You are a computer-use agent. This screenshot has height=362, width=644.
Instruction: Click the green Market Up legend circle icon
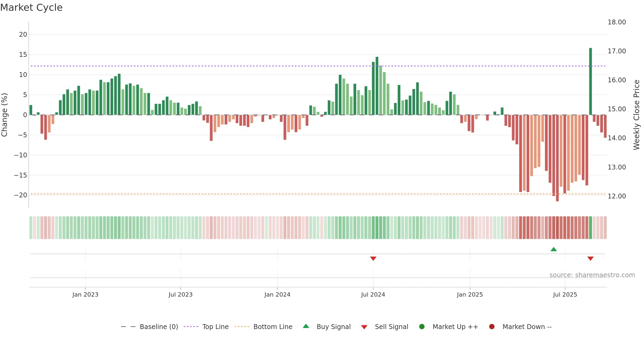pyautogui.click(x=422, y=327)
